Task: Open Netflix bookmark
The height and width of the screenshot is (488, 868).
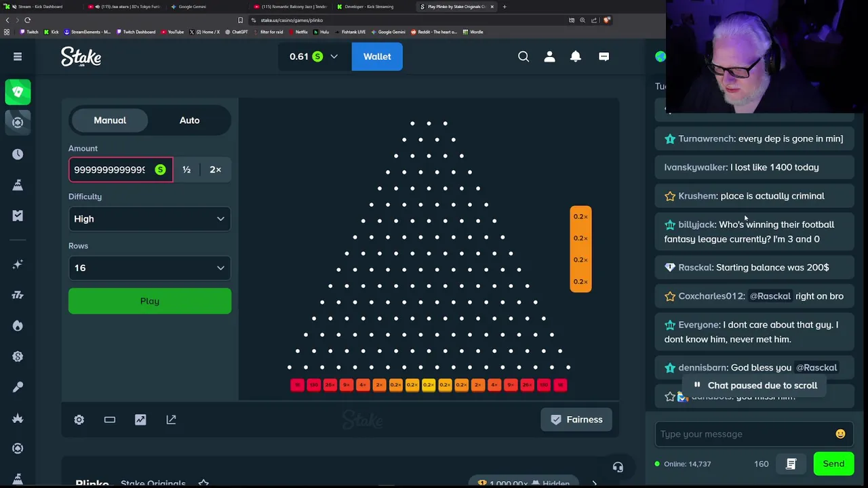Action: [298, 32]
